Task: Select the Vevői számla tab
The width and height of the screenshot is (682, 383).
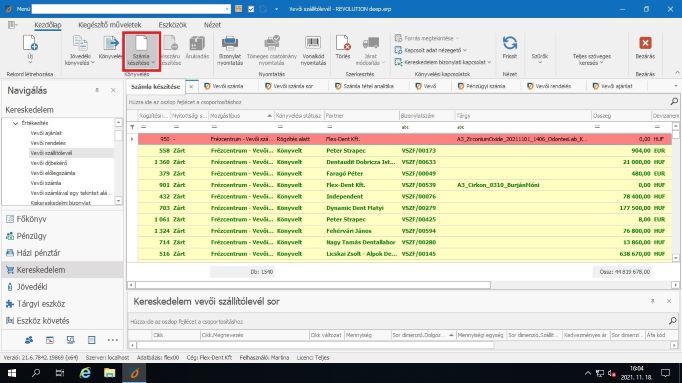Action: click(x=224, y=86)
